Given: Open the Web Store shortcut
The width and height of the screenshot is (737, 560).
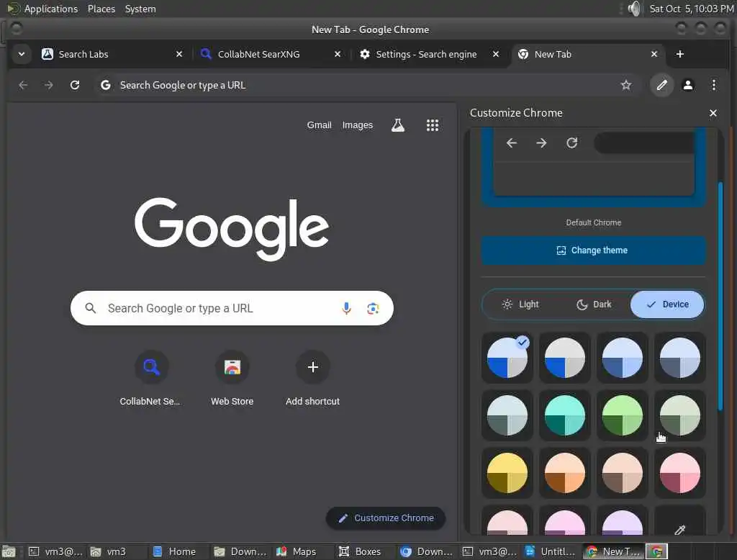Looking at the screenshot, I should tap(232, 379).
